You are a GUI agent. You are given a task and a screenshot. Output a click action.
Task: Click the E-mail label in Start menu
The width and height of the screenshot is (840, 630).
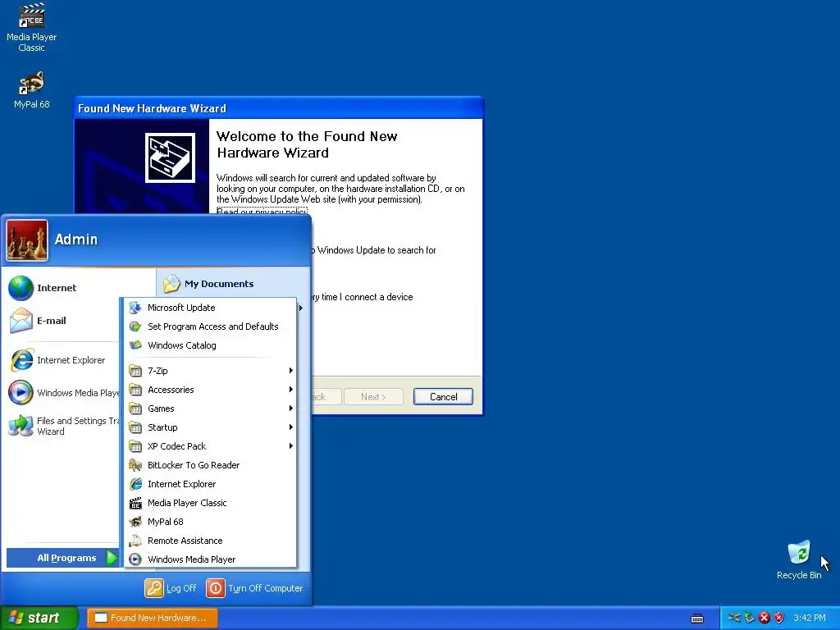[52, 321]
